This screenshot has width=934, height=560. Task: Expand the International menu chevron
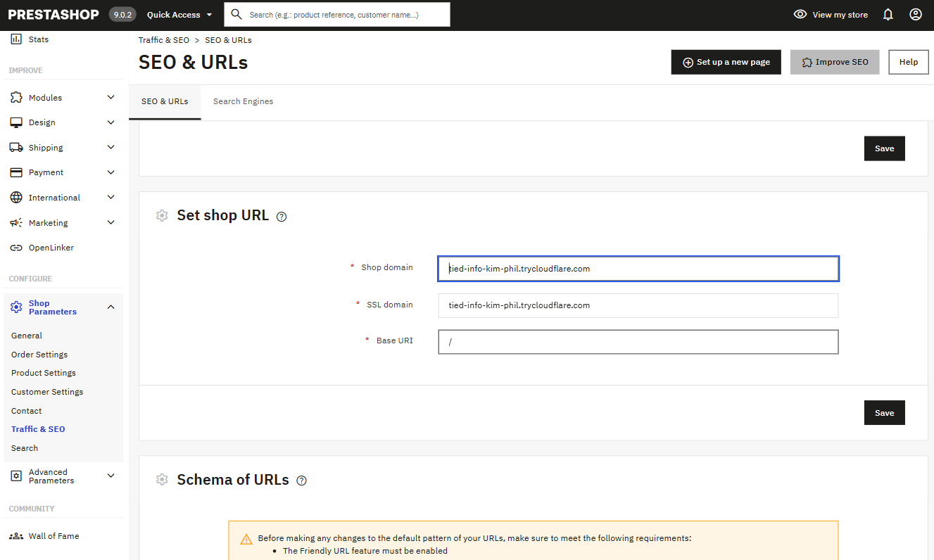click(x=111, y=198)
